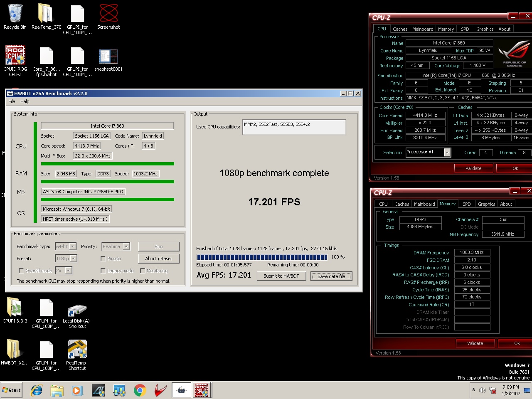Open the Preset 1080p dropdown
Viewport: 532px width, 399px height.
click(66, 259)
